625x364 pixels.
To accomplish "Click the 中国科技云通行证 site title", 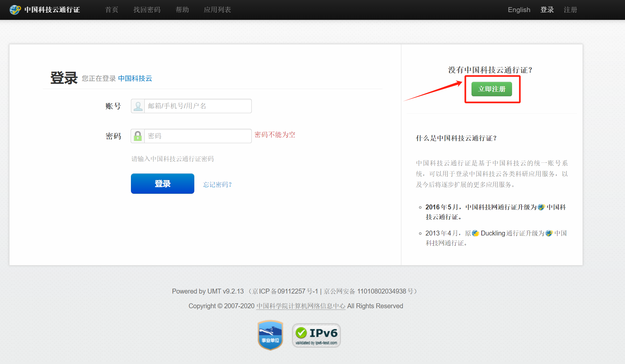I will click(52, 10).
